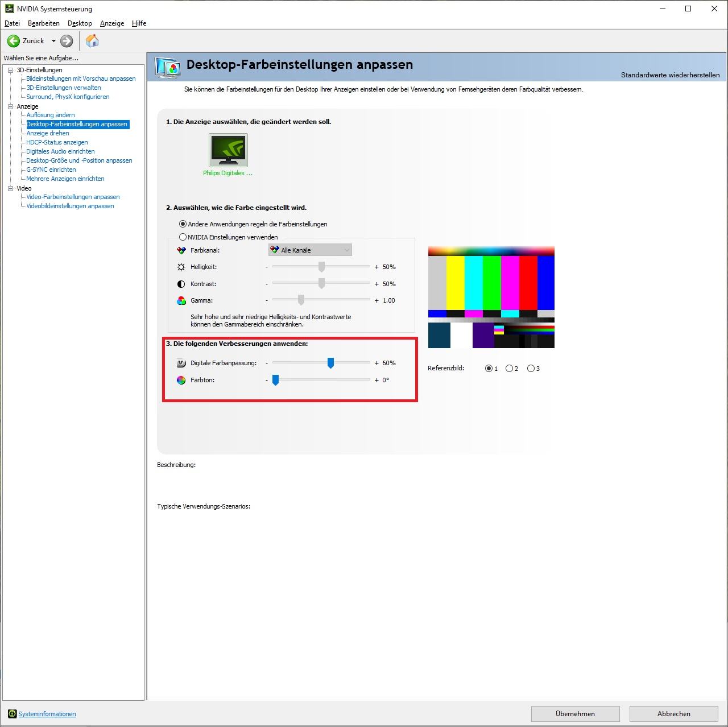Select the Philips Digitales display thumbnail
Screen dimensions: 728x727
tap(228, 150)
